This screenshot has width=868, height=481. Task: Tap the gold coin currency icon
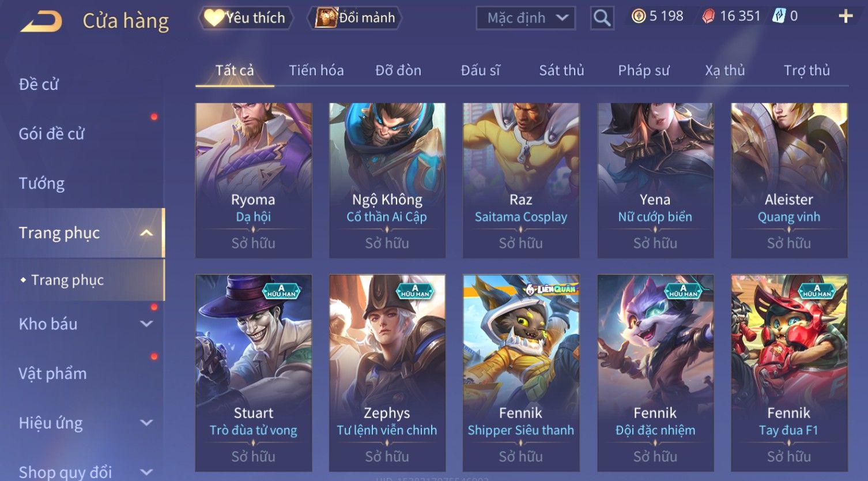pyautogui.click(x=639, y=16)
